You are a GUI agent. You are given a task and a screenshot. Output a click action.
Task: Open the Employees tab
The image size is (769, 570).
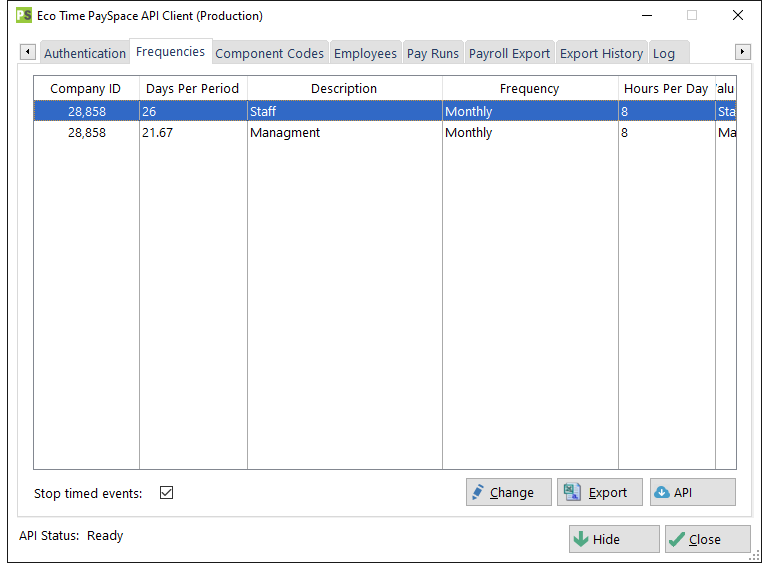[365, 53]
